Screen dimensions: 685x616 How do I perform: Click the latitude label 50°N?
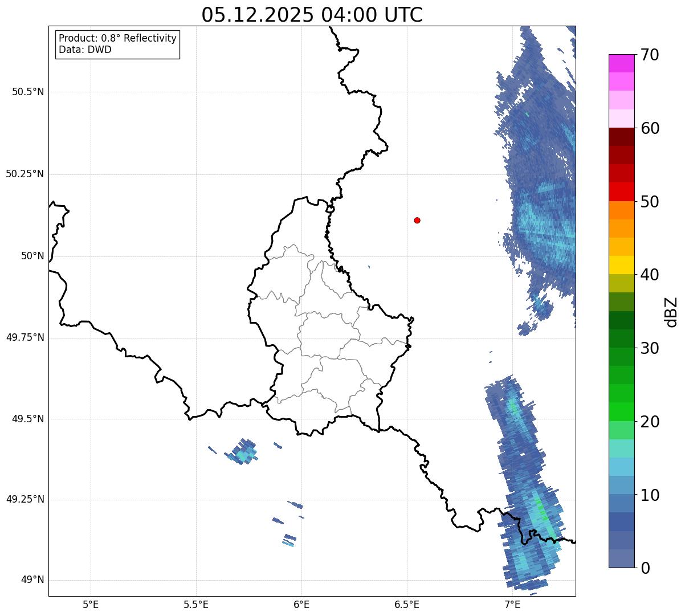coord(32,256)
